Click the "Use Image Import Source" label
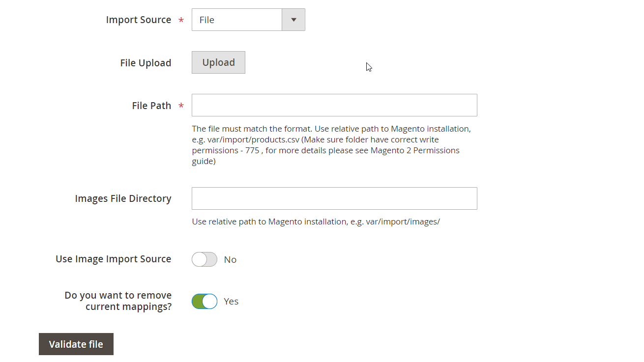Viewport: 644px width, 362px height. coord(113,259)
